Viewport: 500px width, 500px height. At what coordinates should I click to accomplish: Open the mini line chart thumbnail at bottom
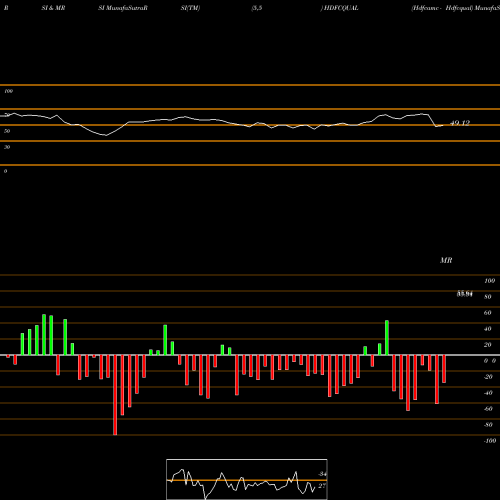[x=247, y=479]
